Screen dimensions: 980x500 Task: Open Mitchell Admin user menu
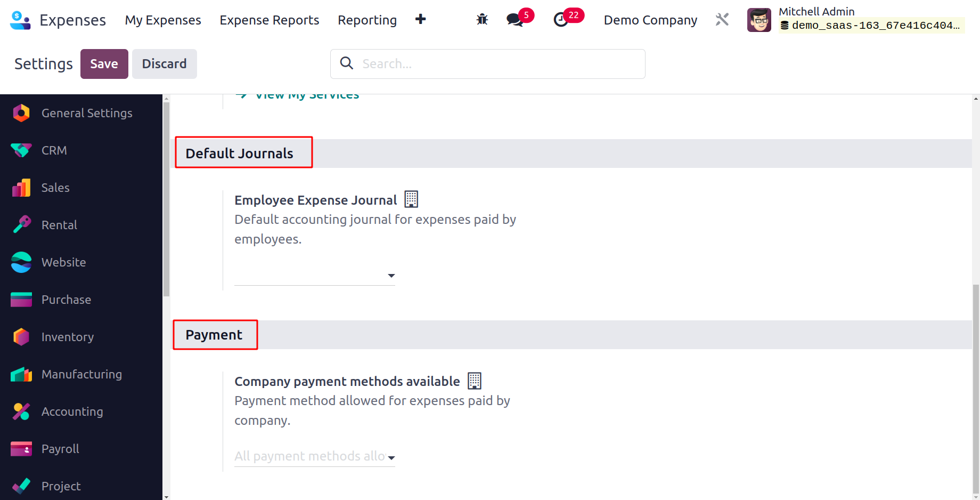856,20
